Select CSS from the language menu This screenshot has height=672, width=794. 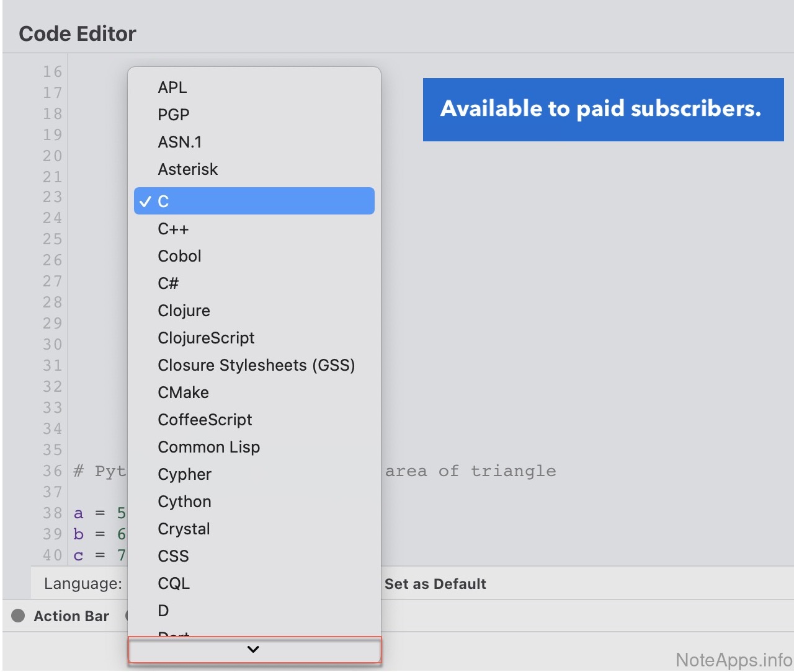(174, 556)
